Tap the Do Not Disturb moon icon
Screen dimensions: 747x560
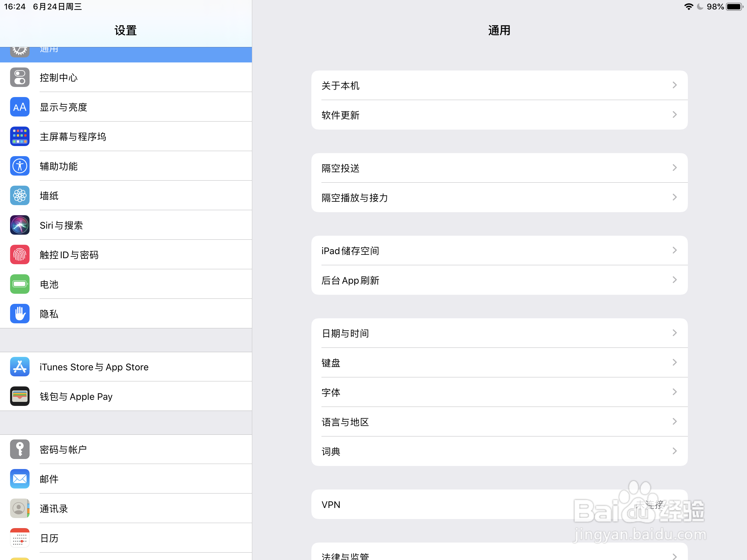point(700,7)
